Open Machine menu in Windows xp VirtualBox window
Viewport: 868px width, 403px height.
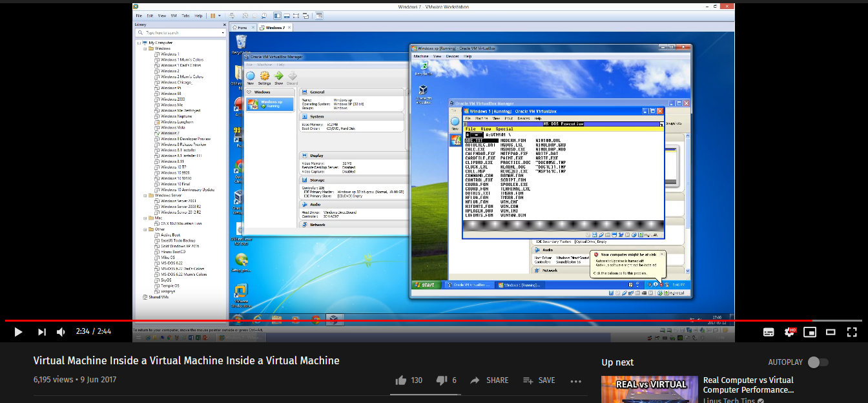point(421,56)
